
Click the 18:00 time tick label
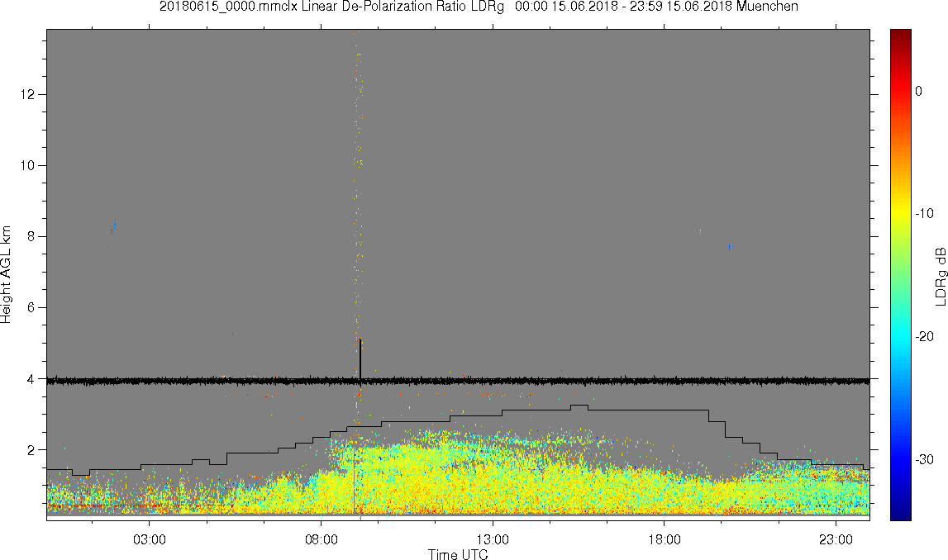click(665, 539)
